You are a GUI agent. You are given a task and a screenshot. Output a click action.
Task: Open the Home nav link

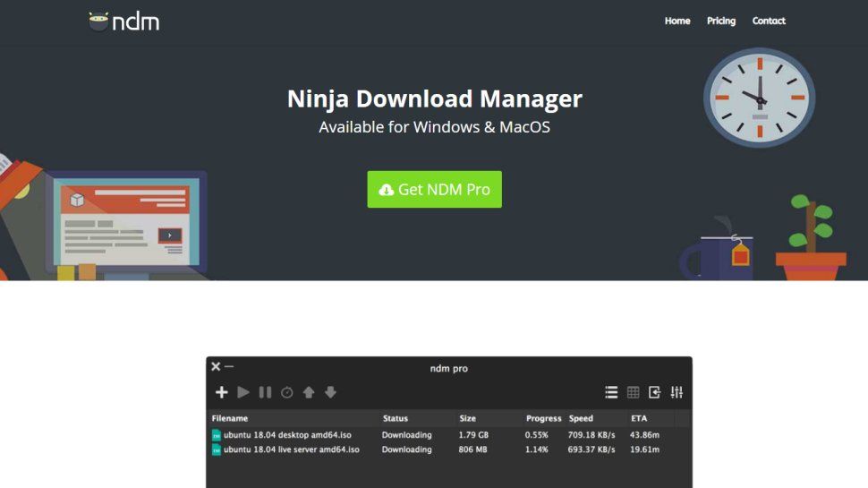[677, 21]
